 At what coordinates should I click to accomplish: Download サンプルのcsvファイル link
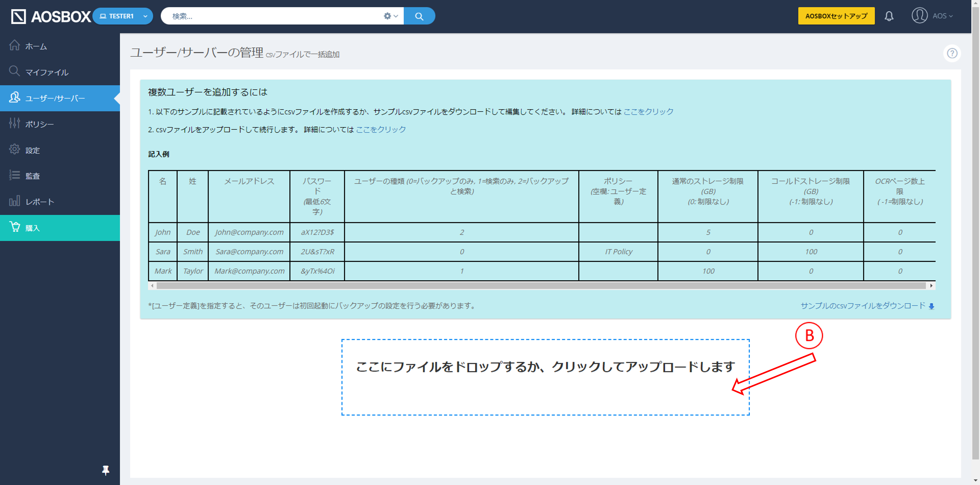pyautogui.click(x=863, y=306)
